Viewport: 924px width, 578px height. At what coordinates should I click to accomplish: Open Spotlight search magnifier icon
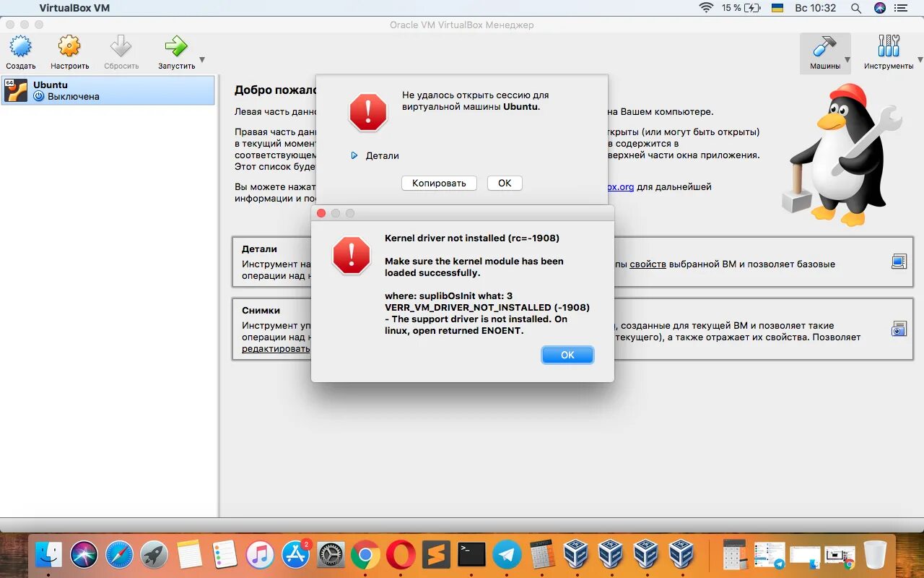tap(856, 8)
